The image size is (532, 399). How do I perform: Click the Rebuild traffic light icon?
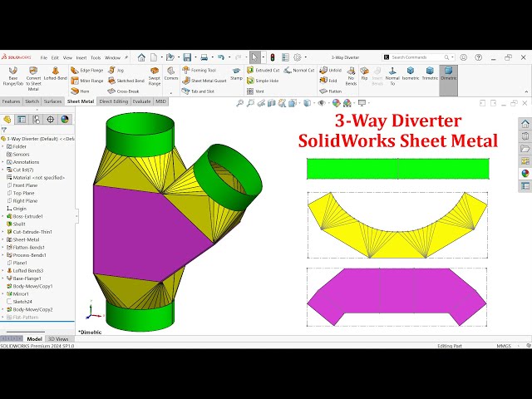[272, 57]
